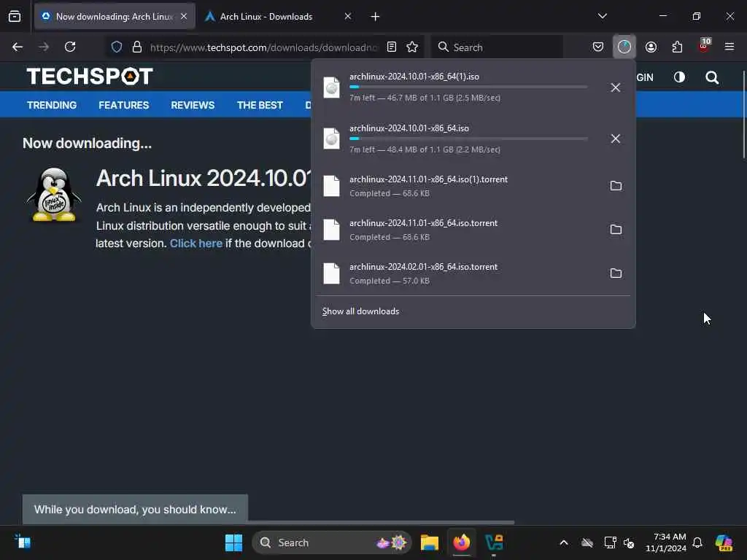View site security padlock information

(x=137, y=47)
